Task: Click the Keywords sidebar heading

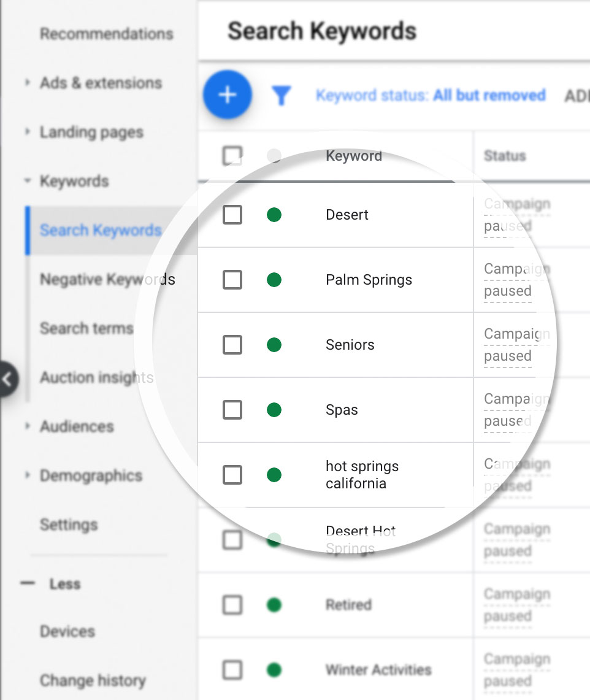Action: (x=74, y=181)
